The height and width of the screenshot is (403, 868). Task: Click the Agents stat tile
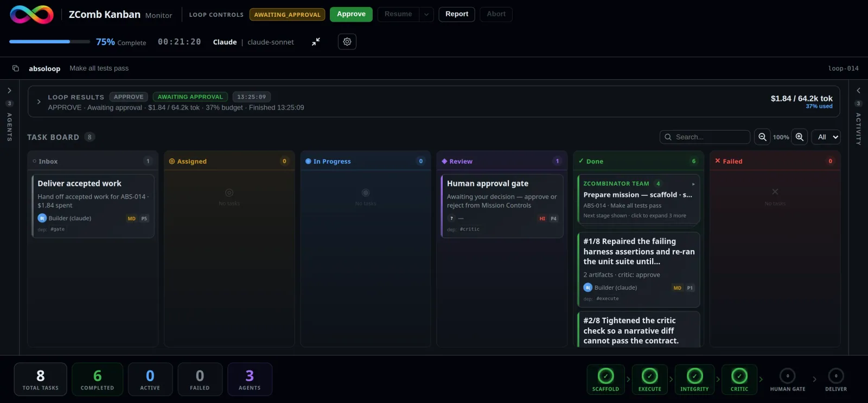point(250,379)
